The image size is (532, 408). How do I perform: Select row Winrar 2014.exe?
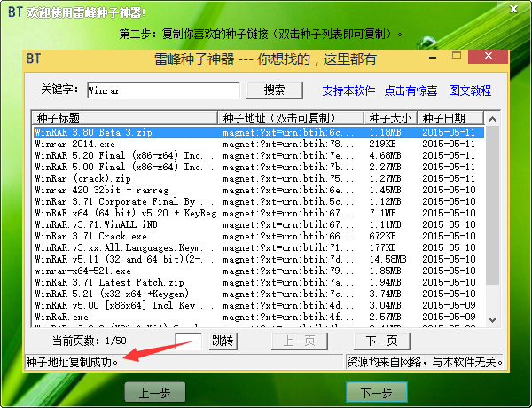point(259,144)
